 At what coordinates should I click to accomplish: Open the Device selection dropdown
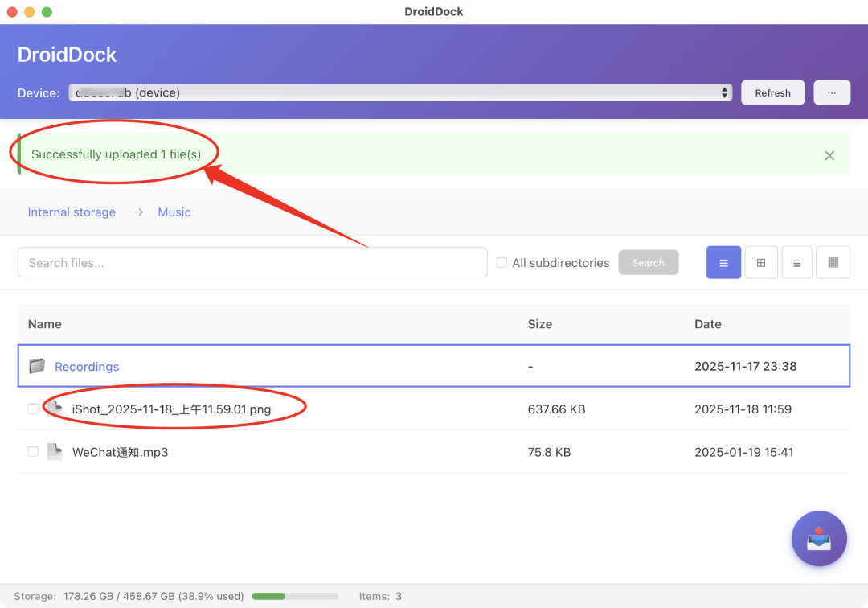click(x=400, y=92)
